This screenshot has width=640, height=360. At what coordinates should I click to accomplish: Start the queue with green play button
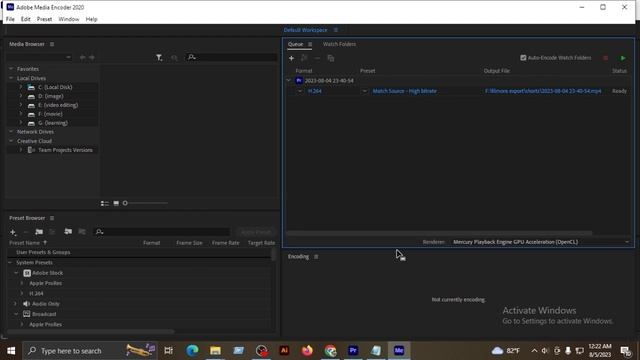pyautogui.click(x=623, y=58)
